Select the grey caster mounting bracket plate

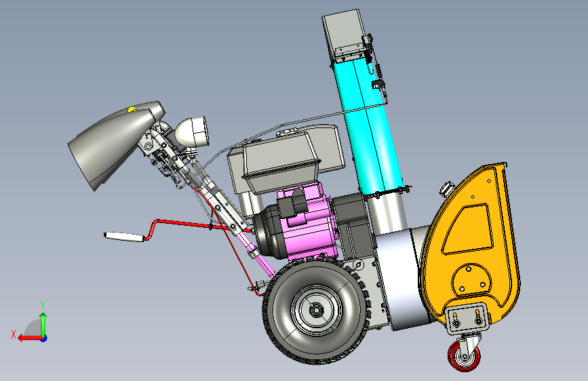(467, 319)
